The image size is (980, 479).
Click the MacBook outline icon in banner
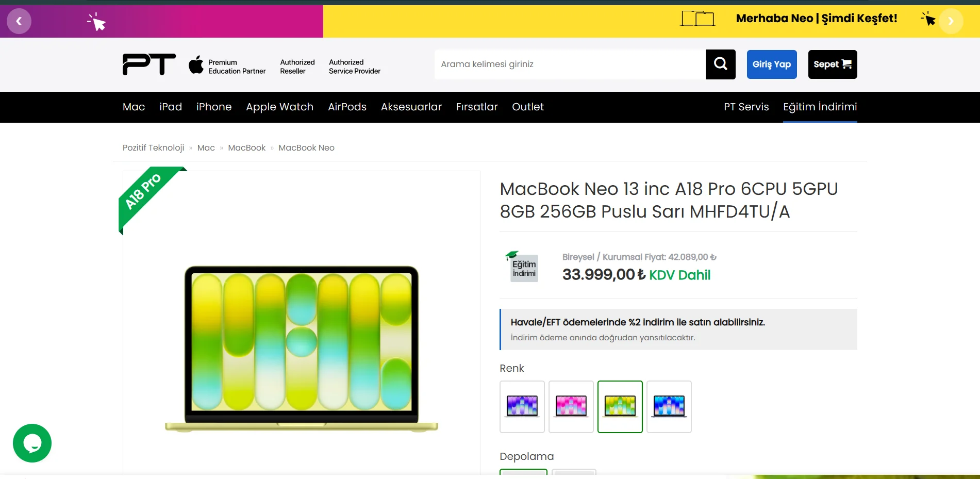tap(697, 19)
